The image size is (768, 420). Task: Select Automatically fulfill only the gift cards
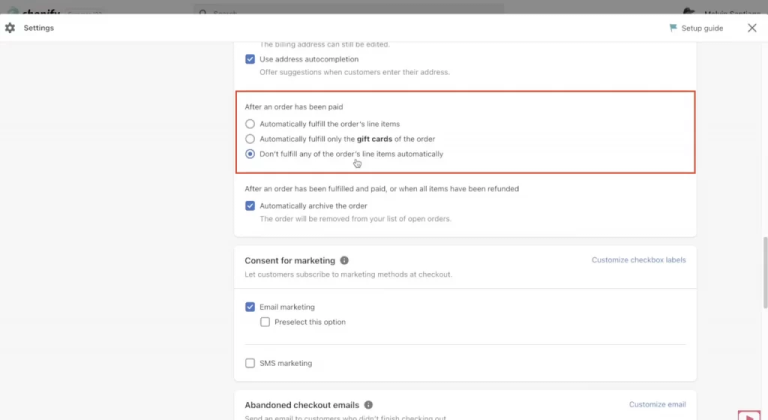click(x=250, y=139)
